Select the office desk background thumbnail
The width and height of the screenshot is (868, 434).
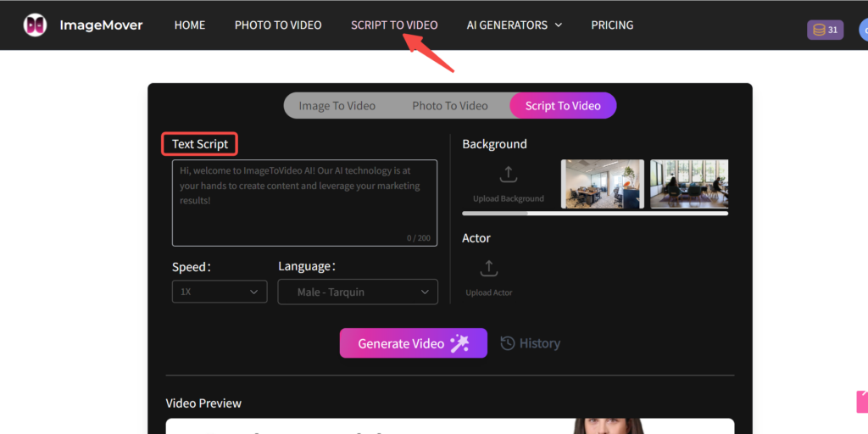point(603,184)
